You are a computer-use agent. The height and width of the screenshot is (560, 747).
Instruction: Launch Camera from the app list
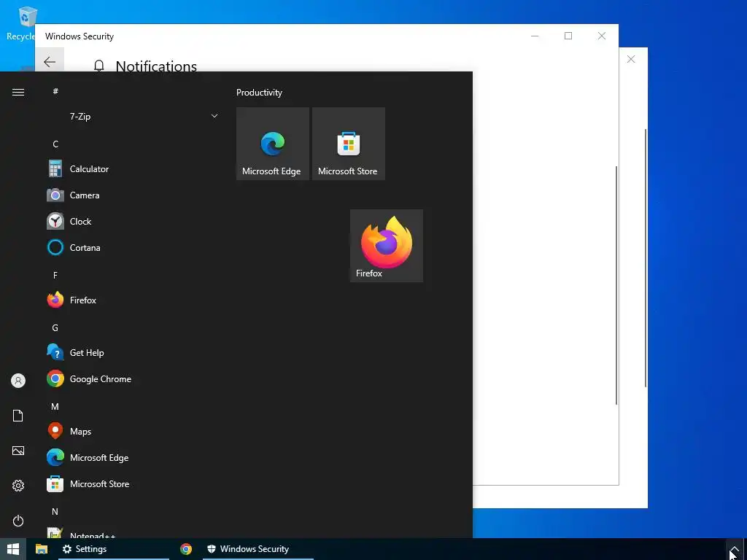[x=132, y=195]
